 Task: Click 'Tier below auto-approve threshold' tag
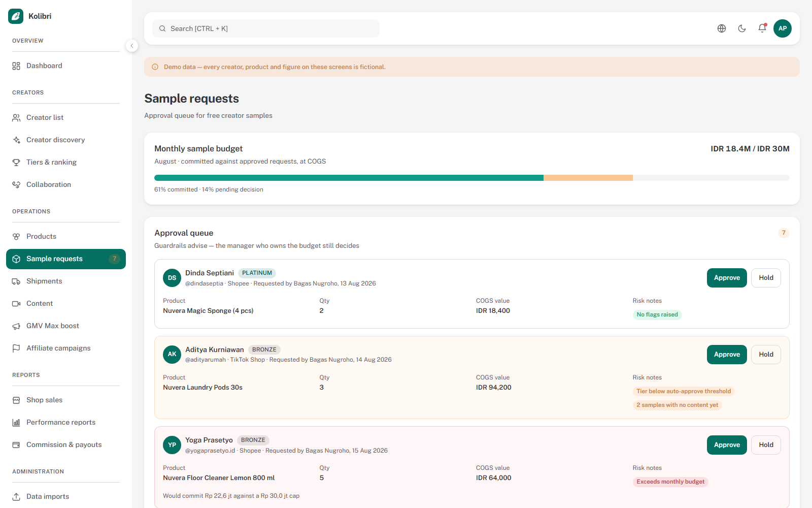click(684, 392)
